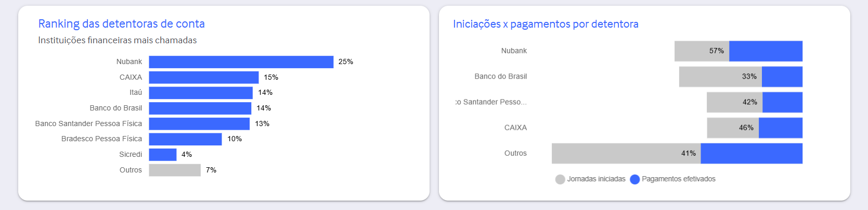The image size is (868, 210).
Task: Click the Banco do Brasil 33% gray segment
Action: (720, 77)
